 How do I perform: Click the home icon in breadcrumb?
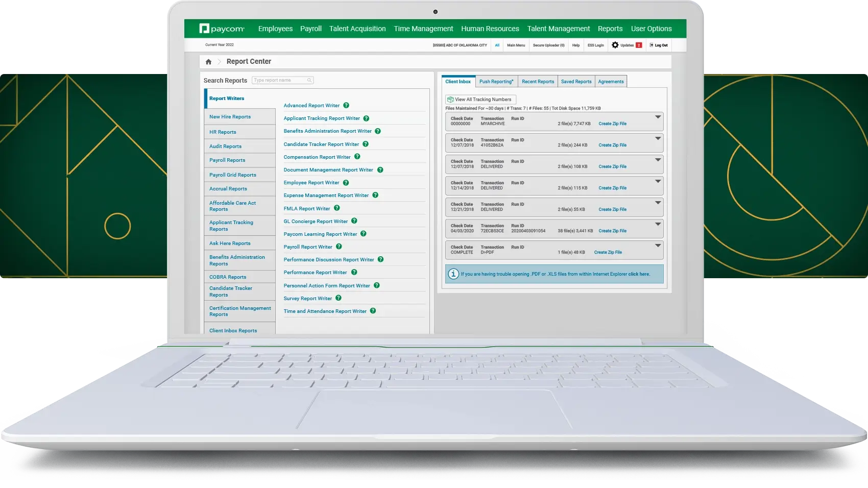pos(208,62)
